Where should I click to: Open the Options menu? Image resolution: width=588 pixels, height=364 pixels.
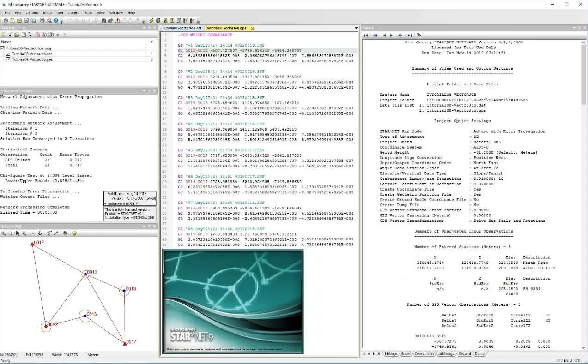[32, 13]
